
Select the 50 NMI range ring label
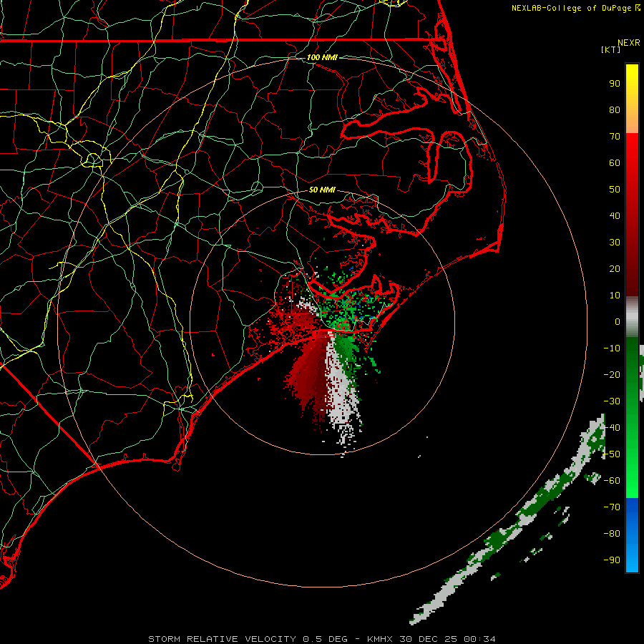pyautogui.click(x=322, y=190)
